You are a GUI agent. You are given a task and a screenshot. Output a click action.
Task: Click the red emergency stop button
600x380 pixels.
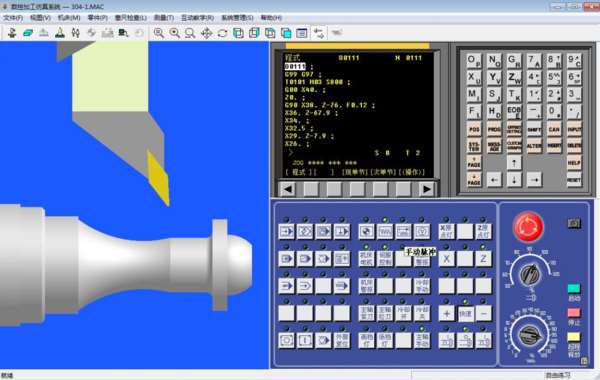528,227
